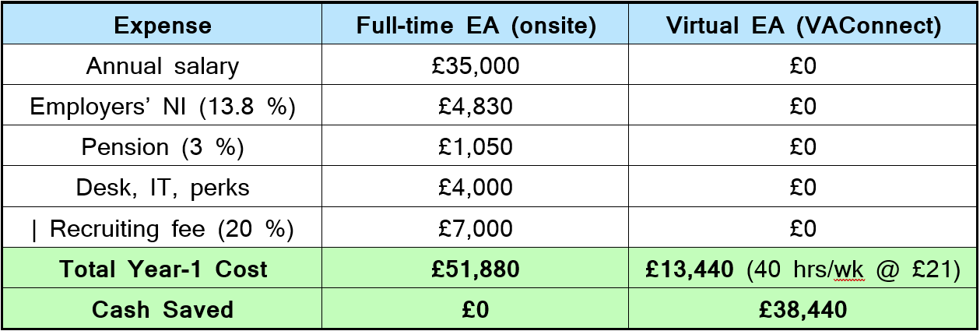Select the Annual salary row label
Image resolution: width=980 pixels, height=331 pixels.
(x=162, y=65)
